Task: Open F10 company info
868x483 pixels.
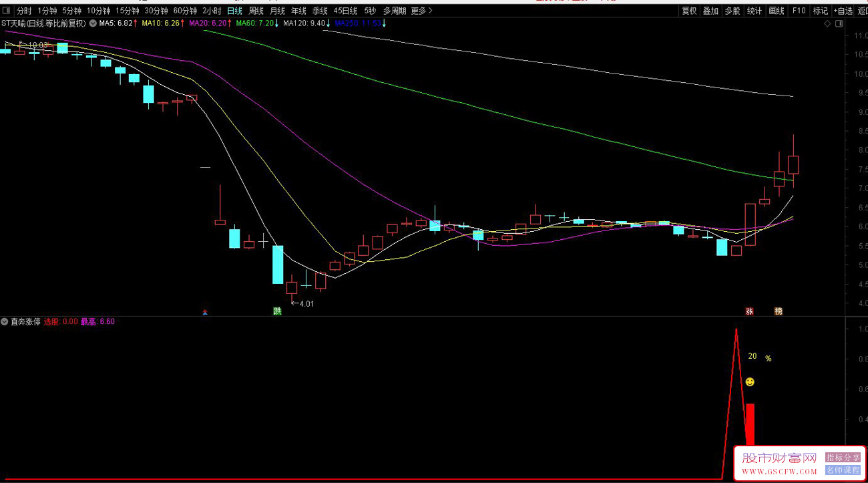Action: tap(799, 11)
